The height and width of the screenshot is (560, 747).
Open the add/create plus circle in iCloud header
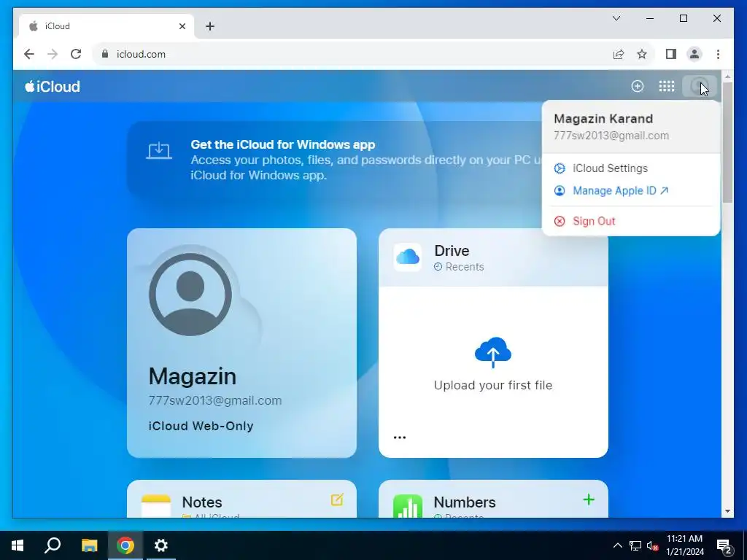[x=637, y=86]
